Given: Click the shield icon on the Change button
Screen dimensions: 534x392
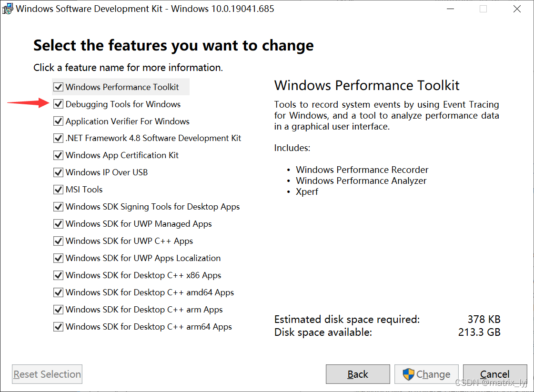Looking at the screenshot, I should pos(408,374).
